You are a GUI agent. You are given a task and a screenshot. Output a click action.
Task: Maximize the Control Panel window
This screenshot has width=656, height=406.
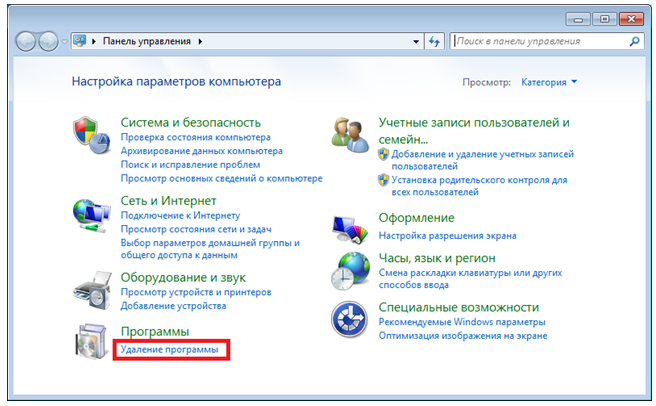(x=605, y=20)
